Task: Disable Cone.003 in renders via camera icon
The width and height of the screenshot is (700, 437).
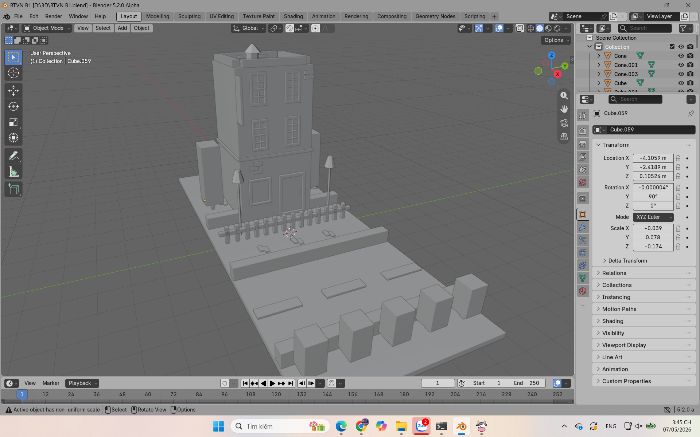Action: pos(690,74)
